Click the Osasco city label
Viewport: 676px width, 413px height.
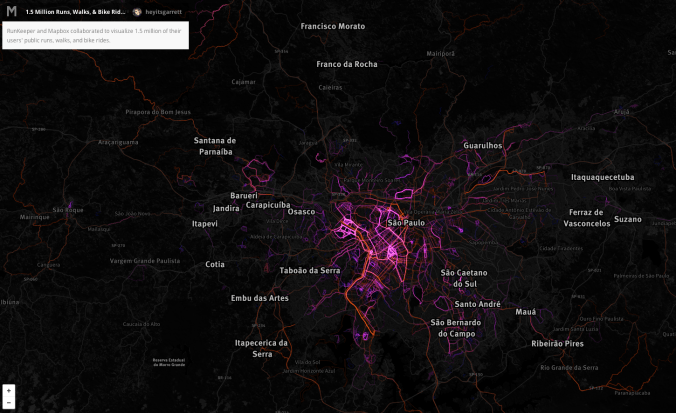(301, 212)
